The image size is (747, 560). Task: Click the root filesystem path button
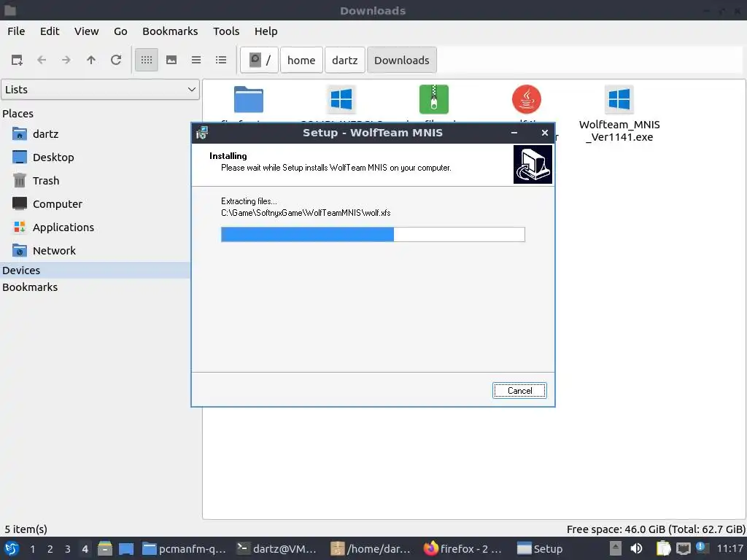(259, 60)
